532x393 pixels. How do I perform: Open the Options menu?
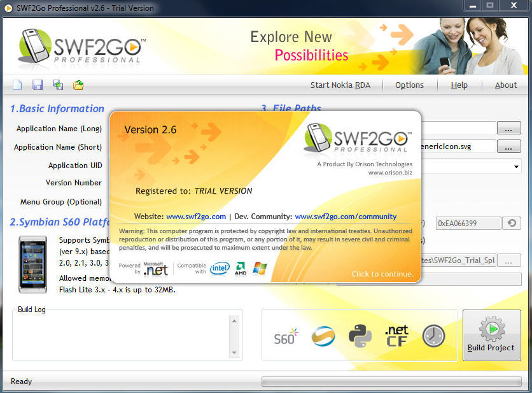point(409,85)
